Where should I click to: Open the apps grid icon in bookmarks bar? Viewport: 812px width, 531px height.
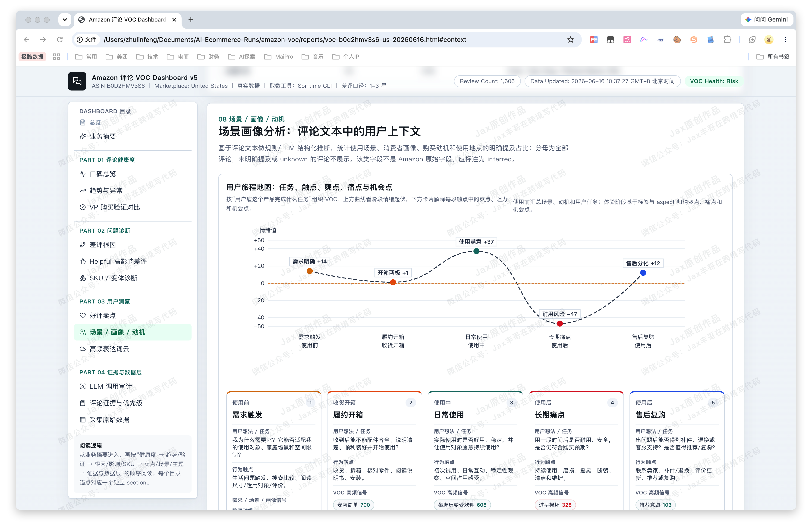pyautogui.click(x=56, y=57)
